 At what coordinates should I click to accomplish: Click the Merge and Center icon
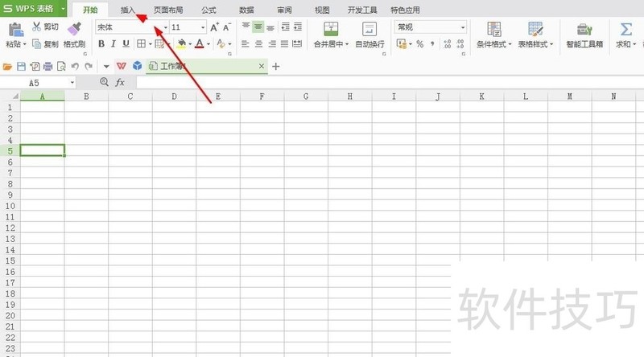pyautogui.click(x=331, y=29)
